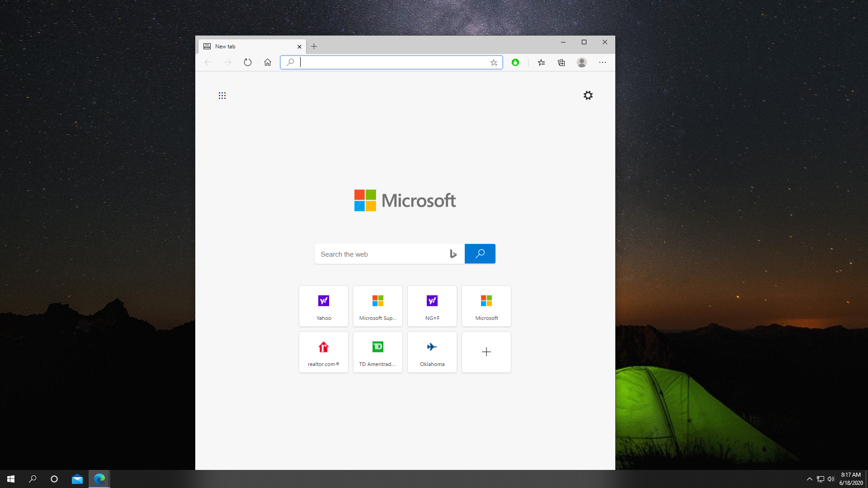Open the Collections icon

click(561, 62)
